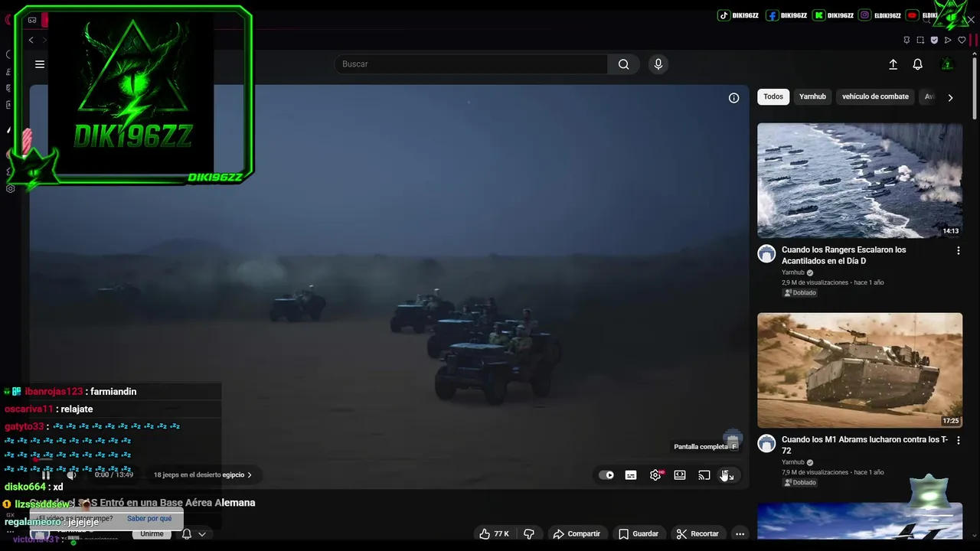
Task: Like the video with 77 K
Action: (x=495, y=533)
